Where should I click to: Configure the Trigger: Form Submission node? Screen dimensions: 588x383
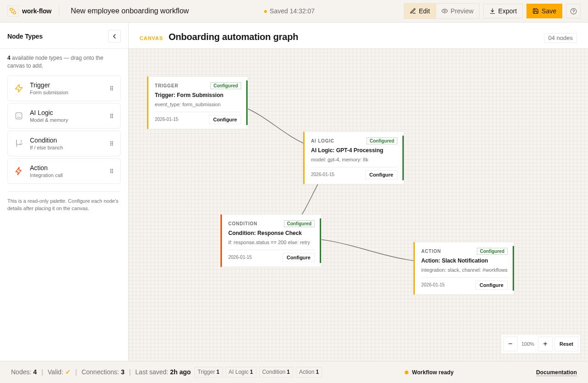coord(225,120)
